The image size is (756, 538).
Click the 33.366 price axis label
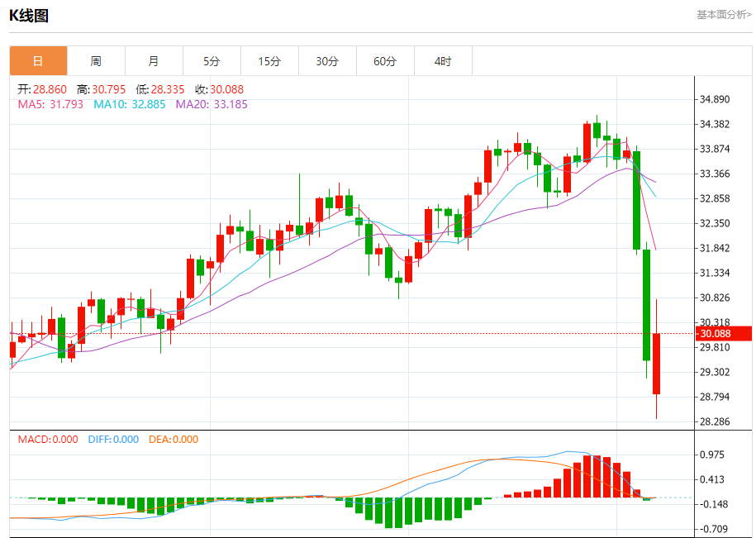pos(715,174)
